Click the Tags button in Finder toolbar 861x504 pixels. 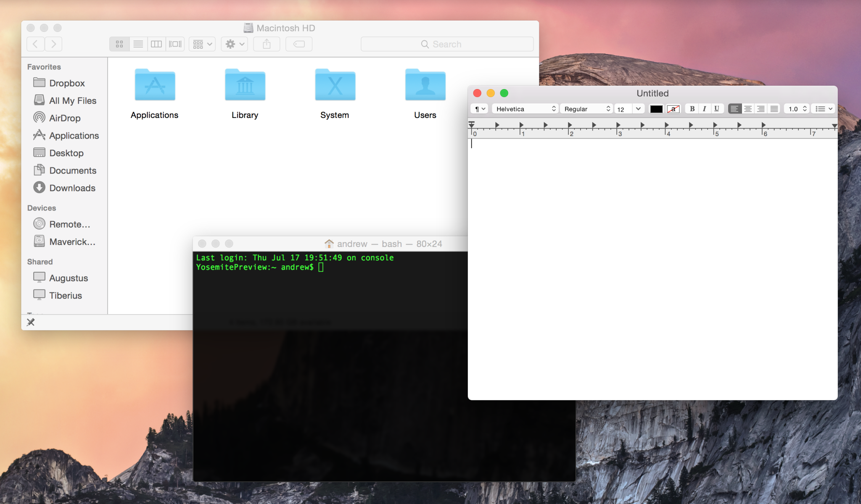(x=298, y=44)
